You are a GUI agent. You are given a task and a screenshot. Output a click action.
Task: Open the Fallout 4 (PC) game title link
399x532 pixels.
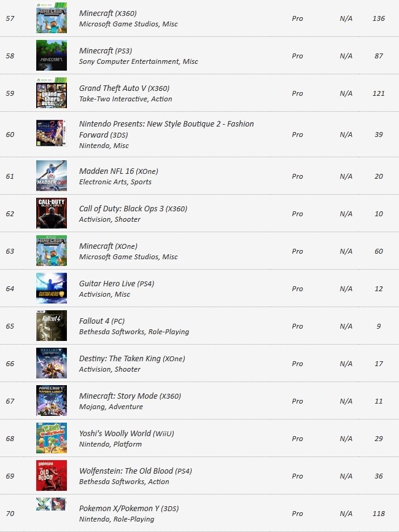102,321
